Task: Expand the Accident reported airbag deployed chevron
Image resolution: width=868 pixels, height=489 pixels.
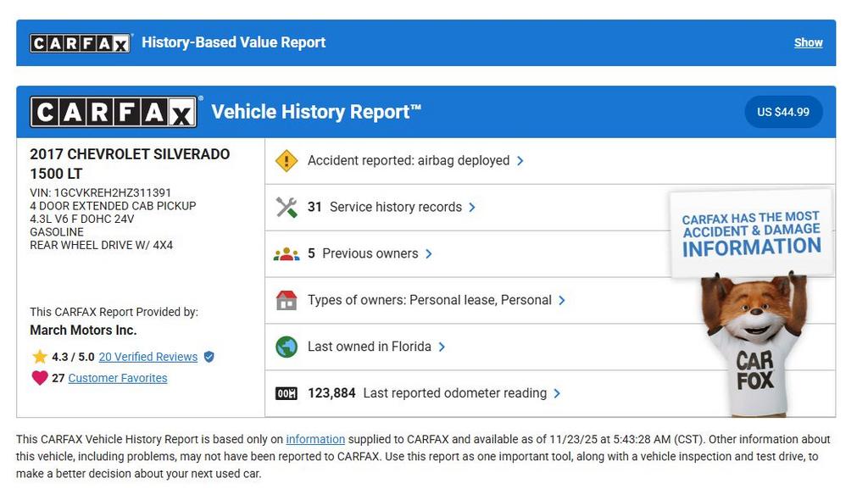Action: tap(520, 161)
